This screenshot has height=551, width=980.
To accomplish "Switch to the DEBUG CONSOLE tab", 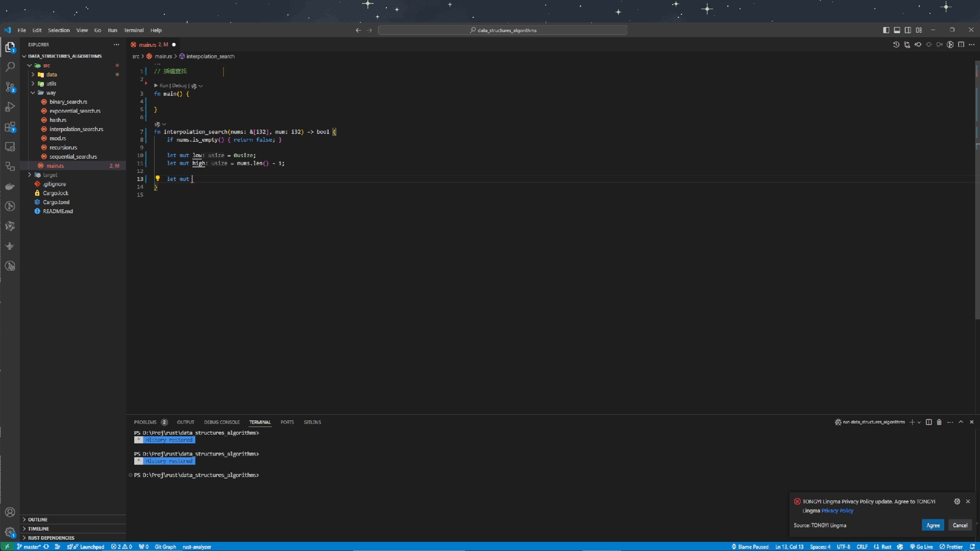I will (222, 422).
